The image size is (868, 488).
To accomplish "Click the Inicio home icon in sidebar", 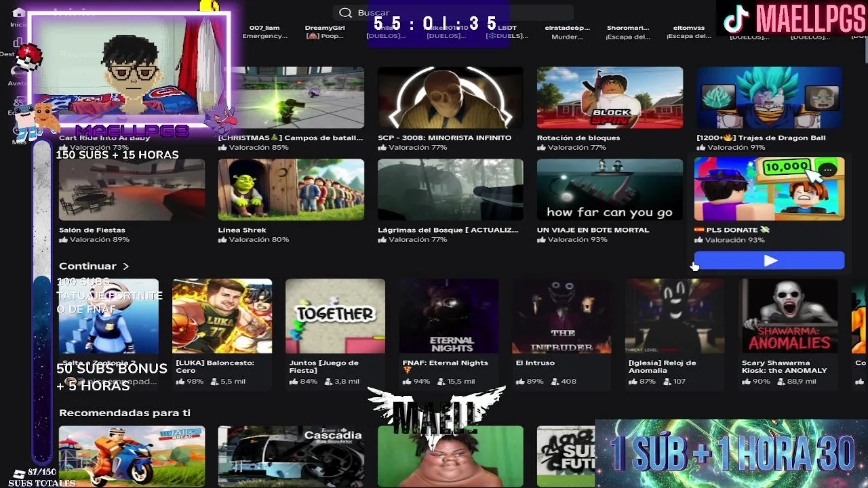I will tap(19, 13).
